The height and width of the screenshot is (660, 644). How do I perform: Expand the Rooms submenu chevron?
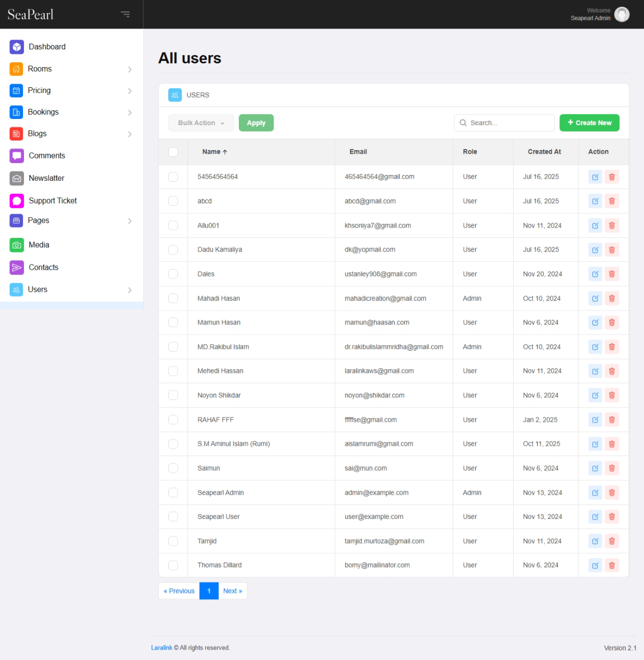(x=130, y=69)
